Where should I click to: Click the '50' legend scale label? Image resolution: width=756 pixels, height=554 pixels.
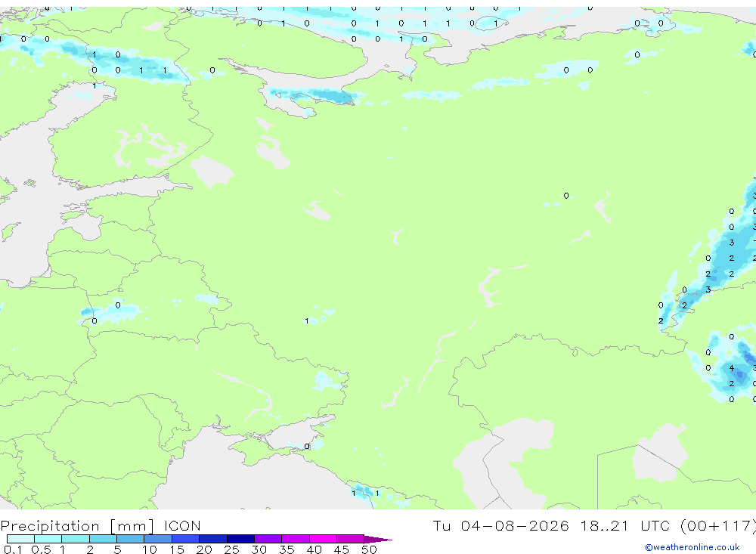[369, 549]
